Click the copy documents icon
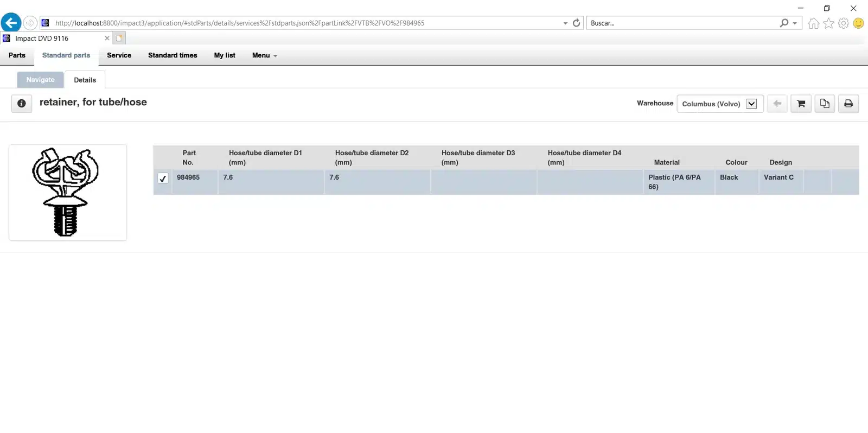 click(x=825, y=104)
